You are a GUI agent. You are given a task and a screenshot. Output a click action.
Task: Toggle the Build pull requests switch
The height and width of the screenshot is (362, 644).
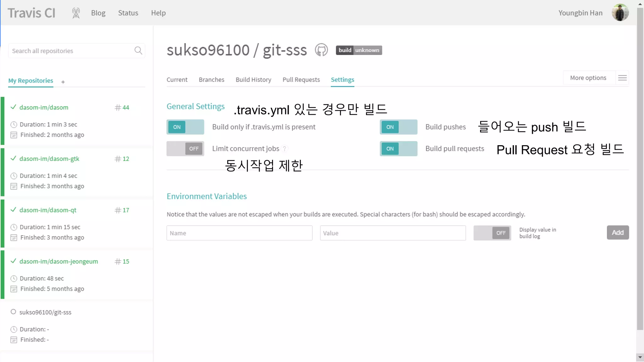[x=398, y=149]
